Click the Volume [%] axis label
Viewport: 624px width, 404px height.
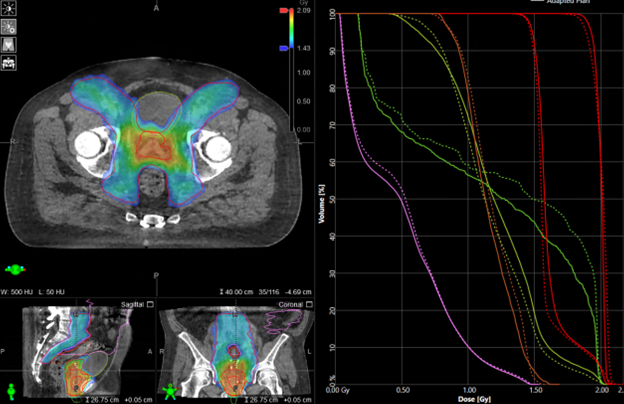322,203
